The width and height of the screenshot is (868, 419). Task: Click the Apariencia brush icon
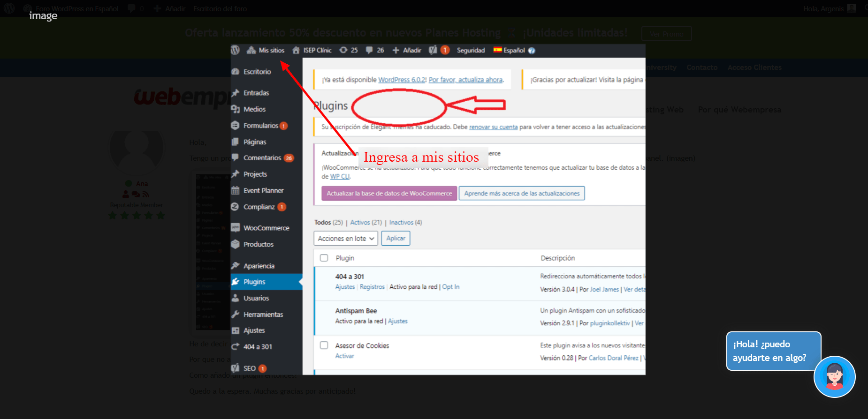pos(236,266)
